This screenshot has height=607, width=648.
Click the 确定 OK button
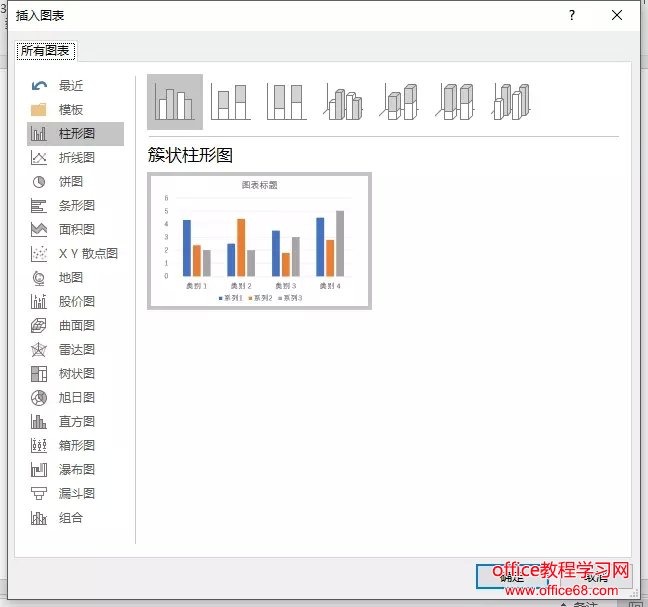(511, 576)
